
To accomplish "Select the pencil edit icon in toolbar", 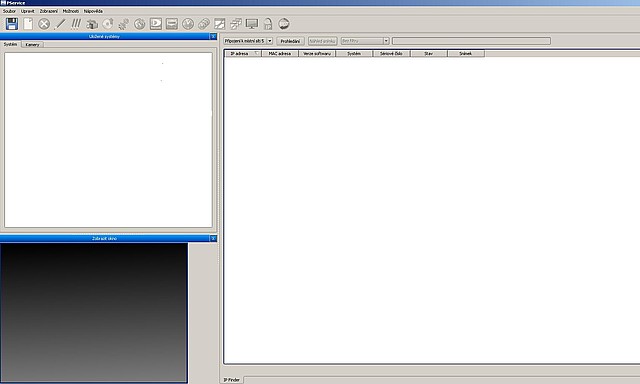I will pyautogui.click(x=60, y=24).
